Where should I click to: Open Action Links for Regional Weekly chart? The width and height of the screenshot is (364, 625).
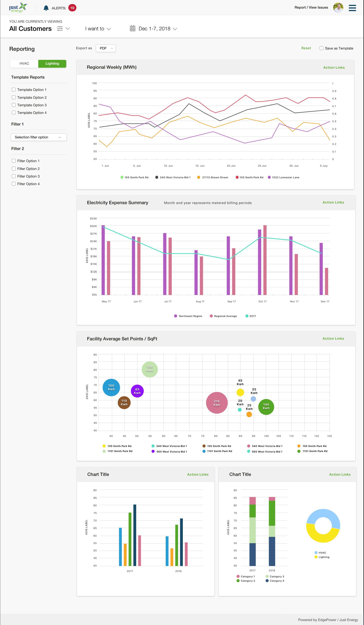coord(334,67)
